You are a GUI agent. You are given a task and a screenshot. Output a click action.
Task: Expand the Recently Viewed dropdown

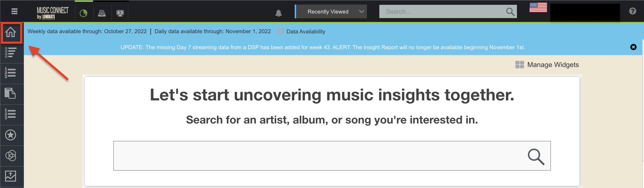[x=331, y=11]
